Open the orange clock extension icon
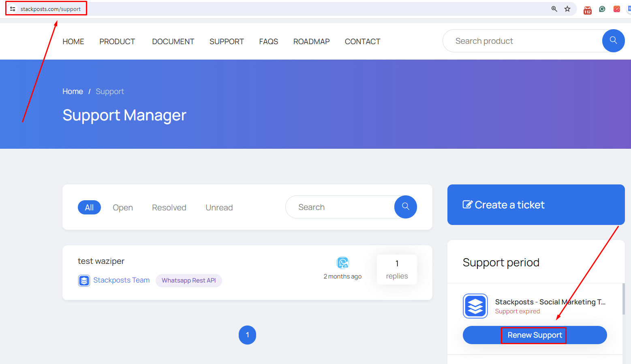Viewport: 631px width, 364px height. pos(616,9)
